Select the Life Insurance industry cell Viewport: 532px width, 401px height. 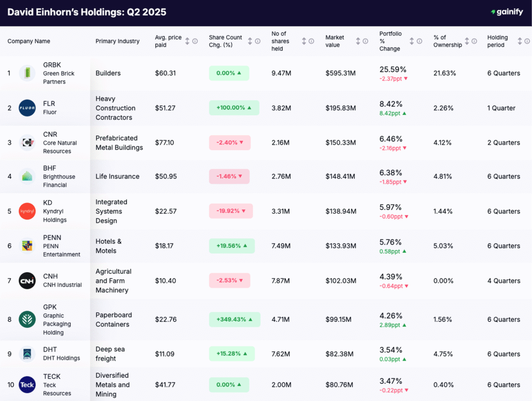(117, 177)
